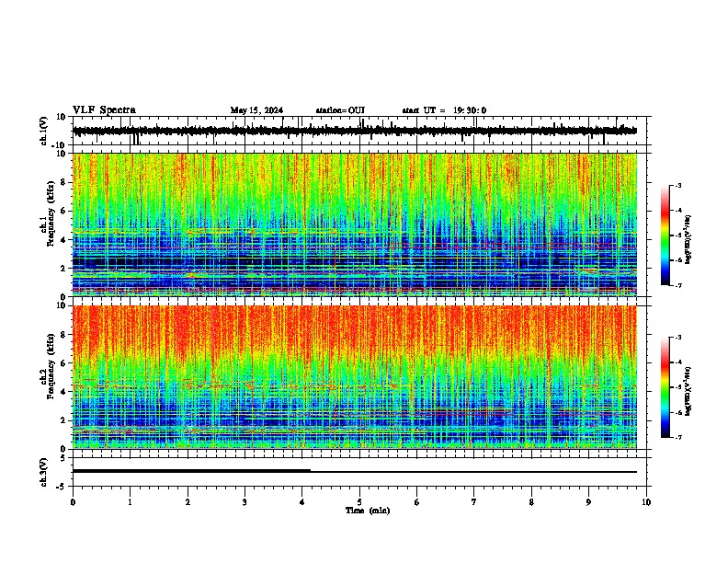
Task: Click the time axis tick label "4"
Action: tap(302, 502)
